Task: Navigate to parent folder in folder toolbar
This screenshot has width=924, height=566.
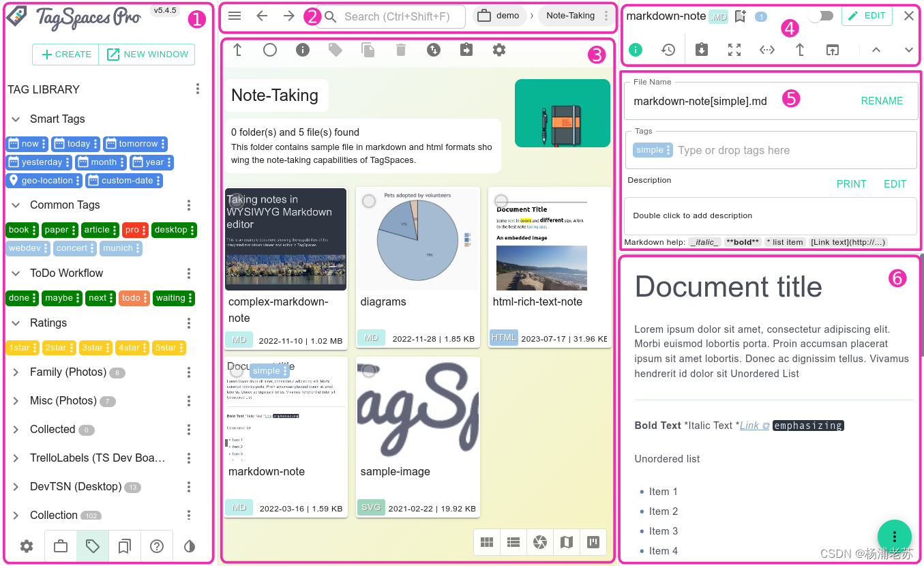Action: (237, 50)
